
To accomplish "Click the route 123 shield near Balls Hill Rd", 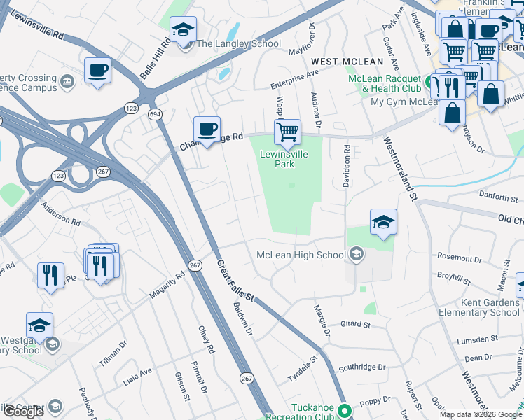I will pyautogui.click(x=131, y=108).
